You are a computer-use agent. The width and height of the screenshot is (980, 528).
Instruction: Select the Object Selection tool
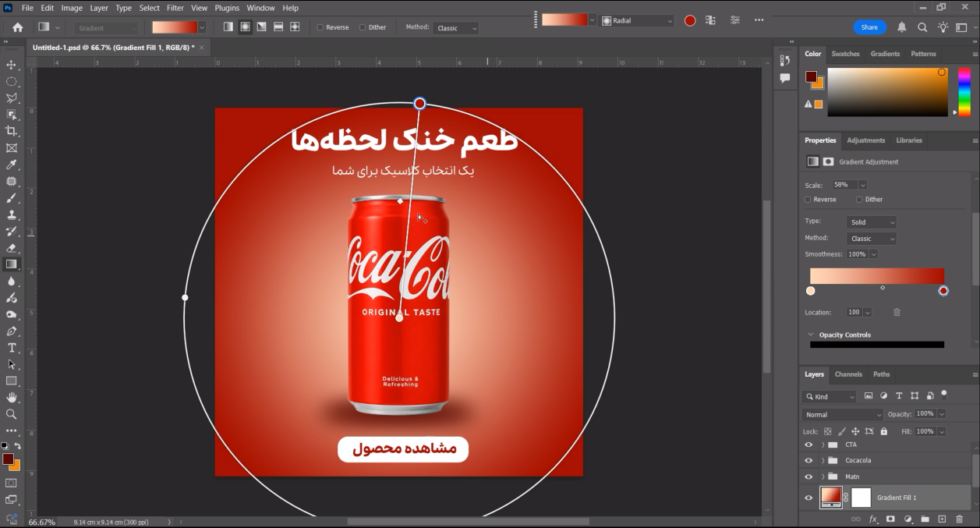tap(12, 115)
